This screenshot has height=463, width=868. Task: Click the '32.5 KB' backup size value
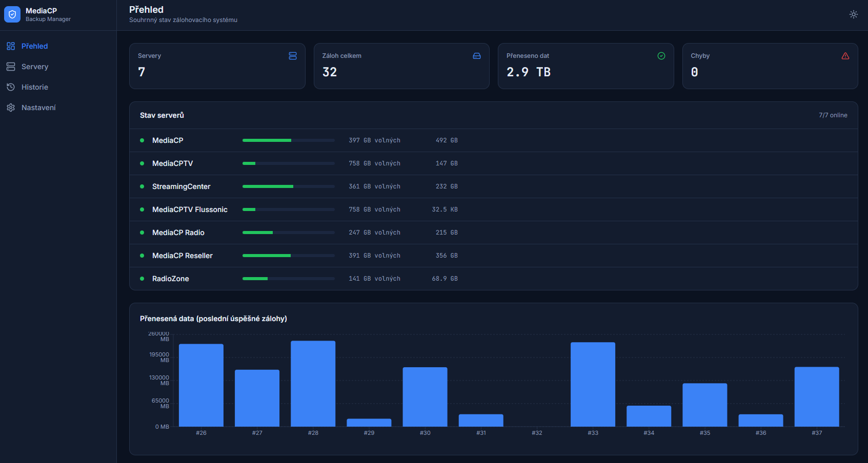445,209
